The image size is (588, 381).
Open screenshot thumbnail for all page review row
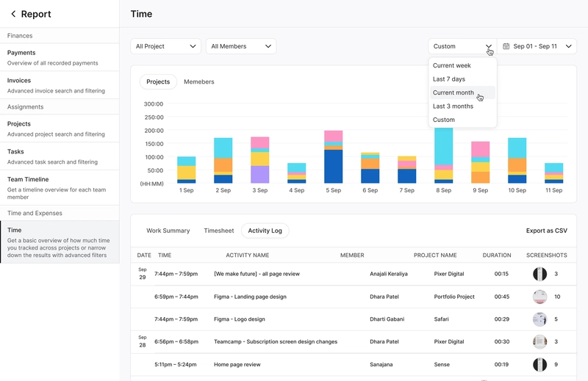tap(539, 274)
